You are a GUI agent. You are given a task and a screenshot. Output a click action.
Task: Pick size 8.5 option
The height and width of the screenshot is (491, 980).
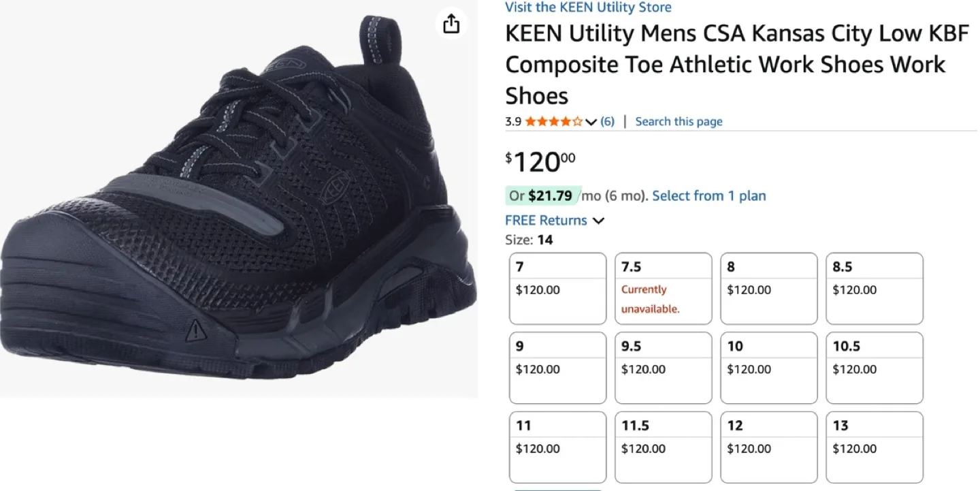(874, 288)
